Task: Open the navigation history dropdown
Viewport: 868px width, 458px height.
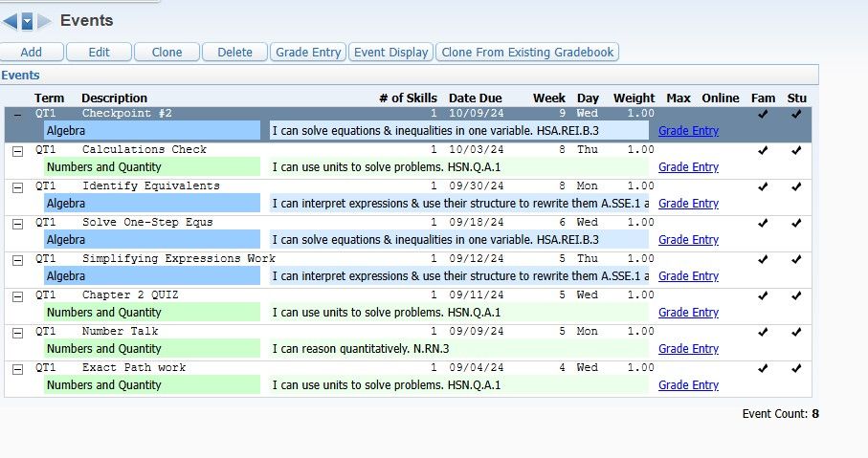Action: 27,21
